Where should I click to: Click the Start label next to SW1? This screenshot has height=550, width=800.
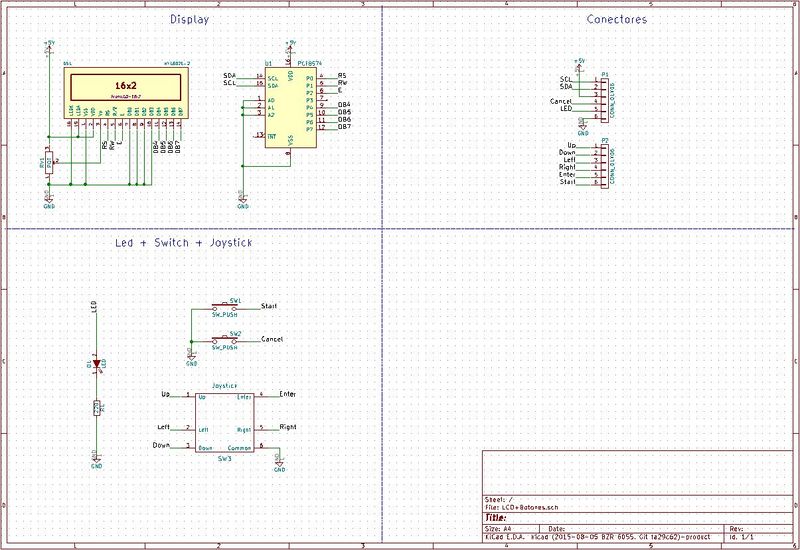(x=269, y=306)
